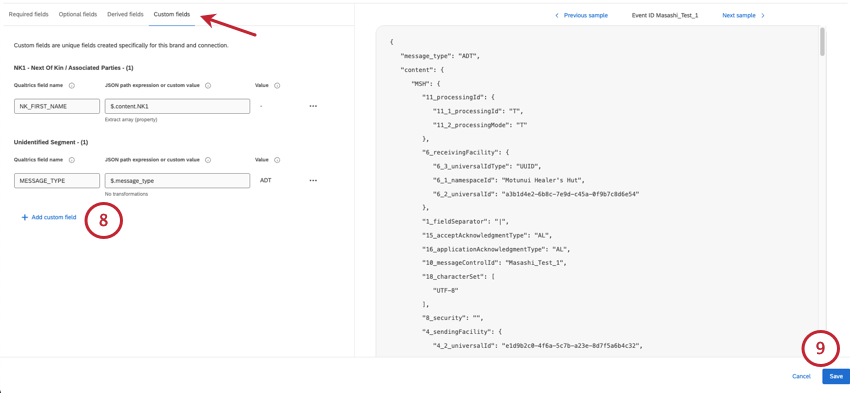Click the ADT value of MESSAGE_TYPE

pyautogui.click(x=266, y=181)
